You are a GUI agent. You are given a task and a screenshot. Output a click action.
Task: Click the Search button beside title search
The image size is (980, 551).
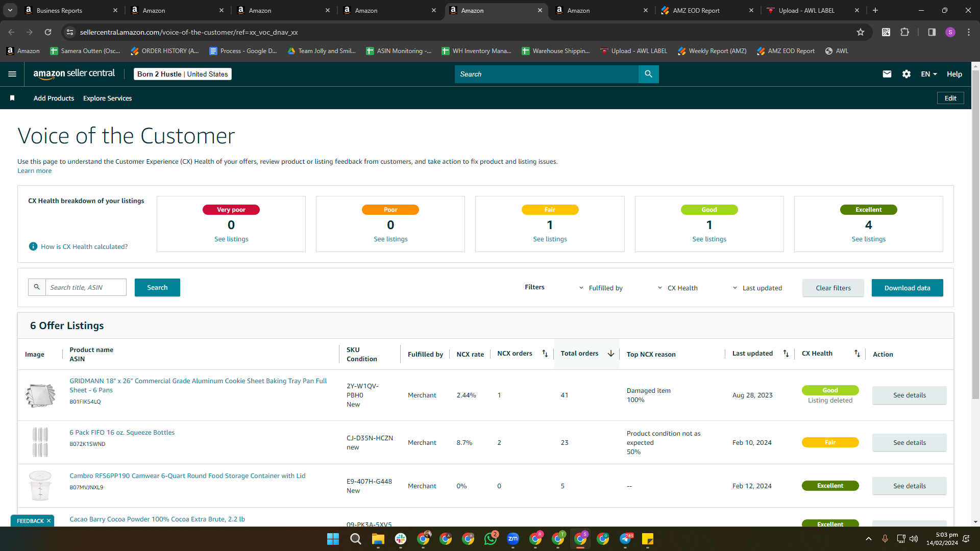(157, 287)
